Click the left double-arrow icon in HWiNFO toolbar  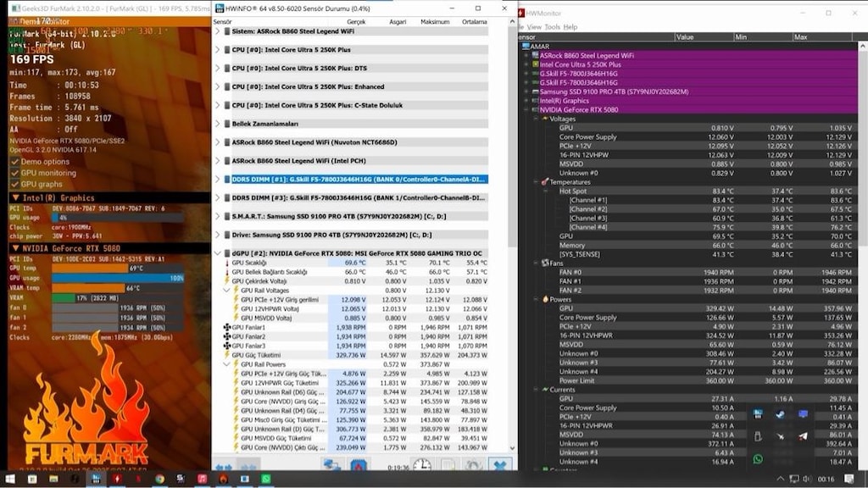pyautogui.click(x=223, y=468)
